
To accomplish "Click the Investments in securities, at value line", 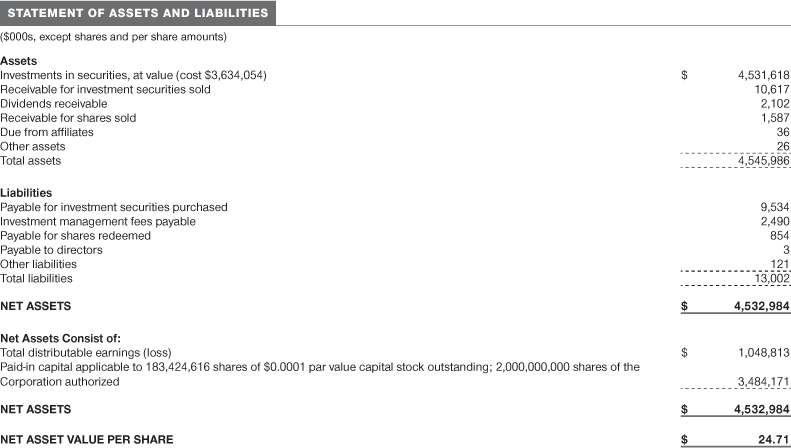I will [x=134, y=75].
